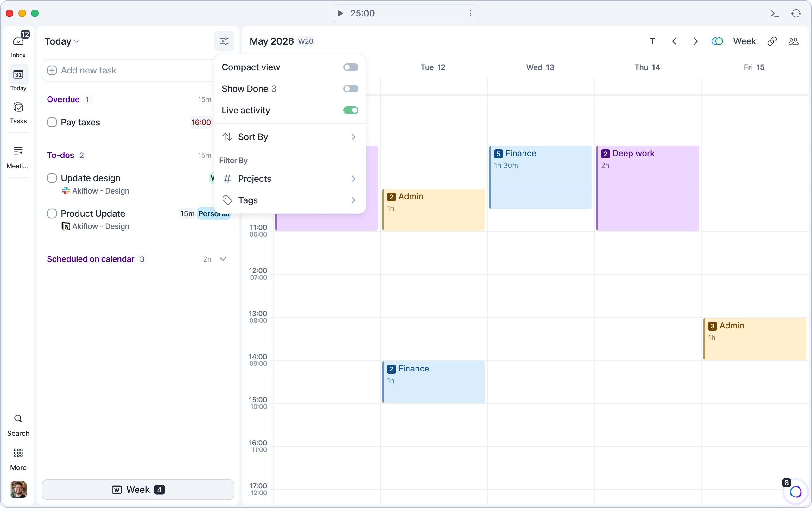Click the Week 4 button at bottom
Image resolution: width=812 pixels, height=508 pixels.
point(138,489)
